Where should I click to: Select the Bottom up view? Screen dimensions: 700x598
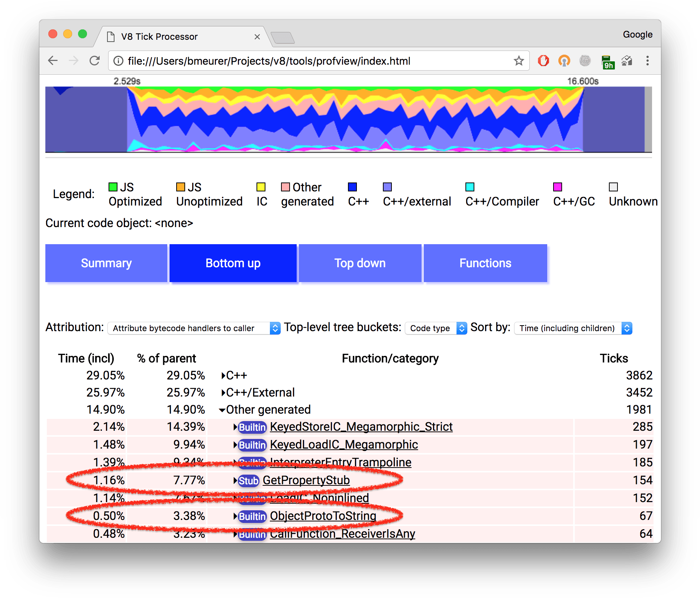(x=233, y=263)
